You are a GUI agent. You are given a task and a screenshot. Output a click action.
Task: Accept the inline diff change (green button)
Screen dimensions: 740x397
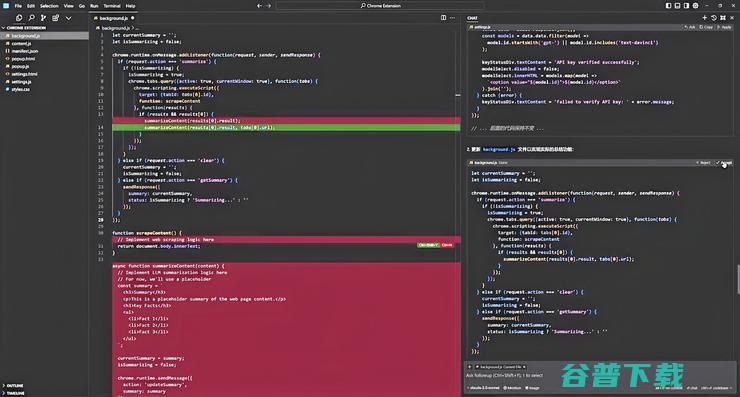pyautogui.click(x=428, y=245)
